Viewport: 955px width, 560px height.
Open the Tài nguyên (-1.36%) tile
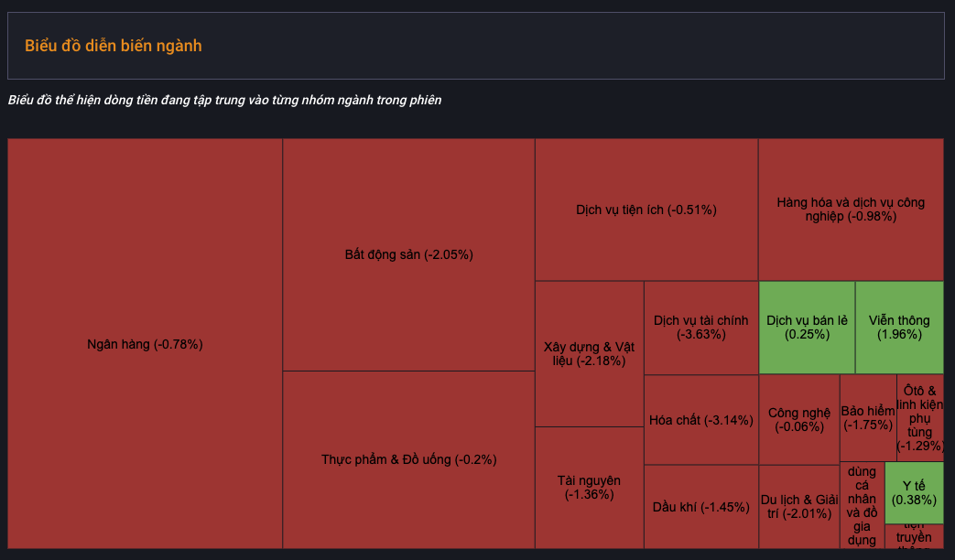click(590, 489)
